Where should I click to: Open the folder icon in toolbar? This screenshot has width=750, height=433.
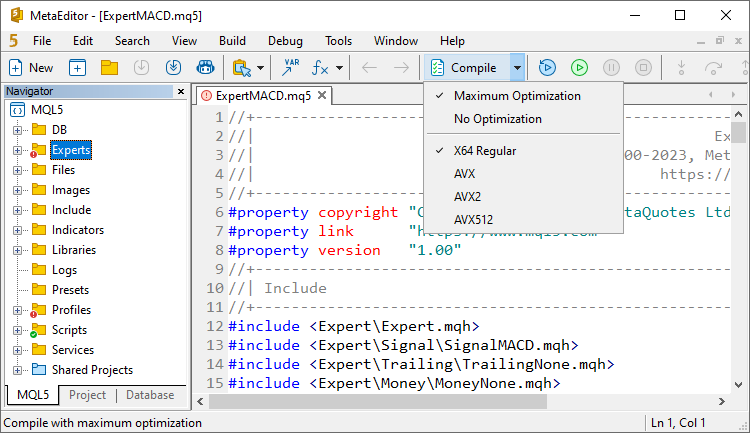(110, 68)
